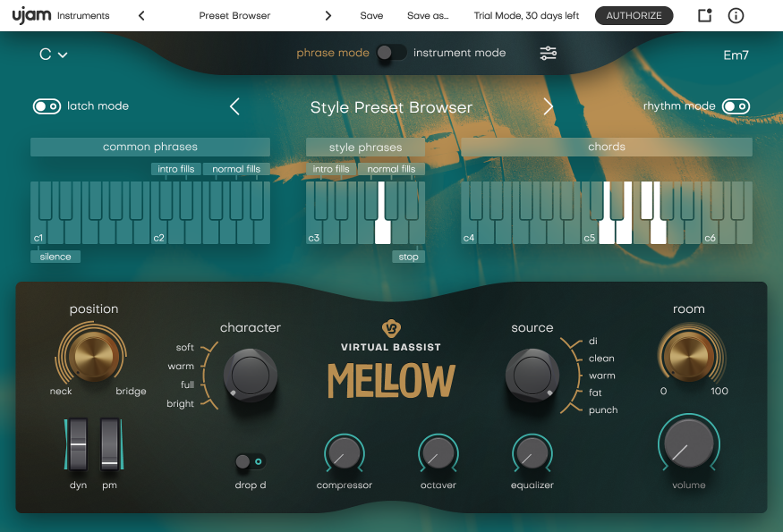
Task: Enable the drop d switch
Action: point(251,461)
